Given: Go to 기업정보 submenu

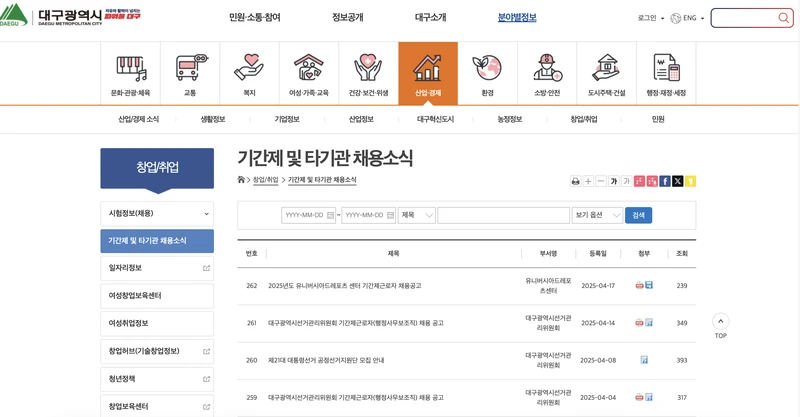Looking at the screenshot, I should tap(287, 119).
